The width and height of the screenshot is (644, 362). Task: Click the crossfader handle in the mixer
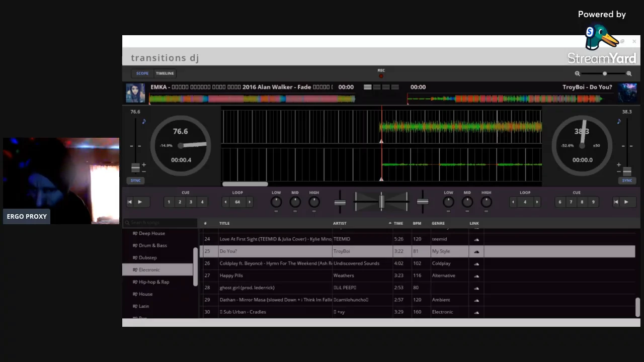coord(382,202)
